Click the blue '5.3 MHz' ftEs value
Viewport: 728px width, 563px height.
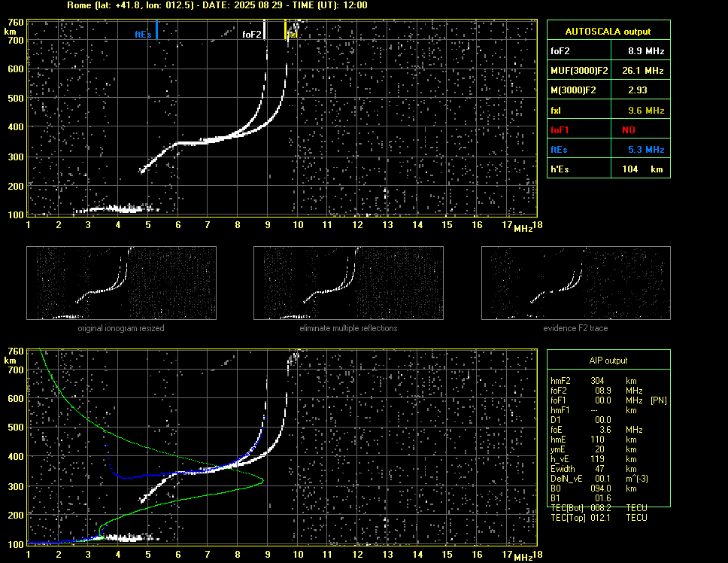click(646, 150)
